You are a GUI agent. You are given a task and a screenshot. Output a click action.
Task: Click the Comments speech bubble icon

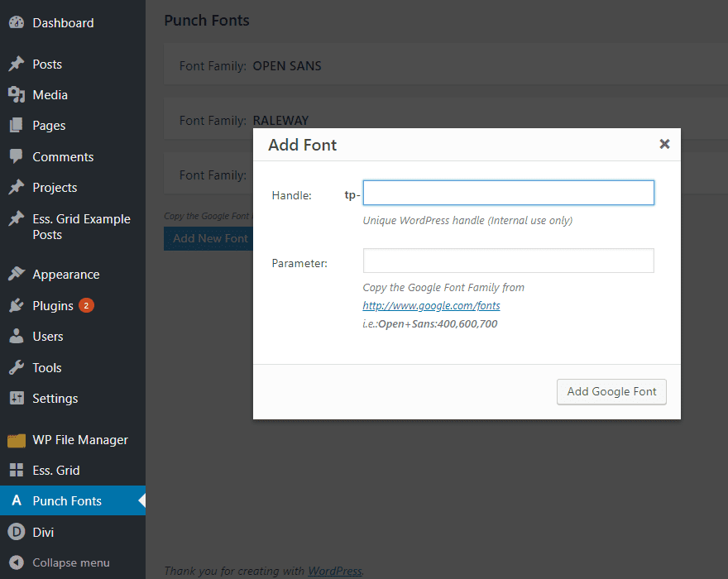[16, 156]
